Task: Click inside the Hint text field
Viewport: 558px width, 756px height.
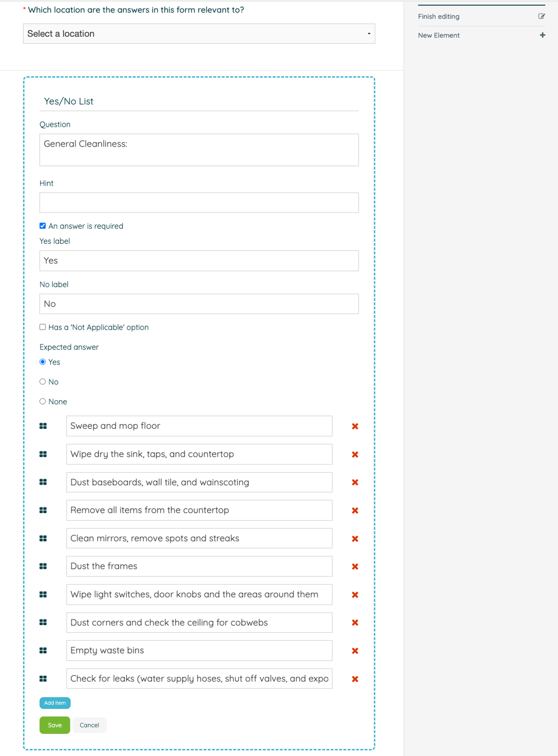Action: [199, 202]
